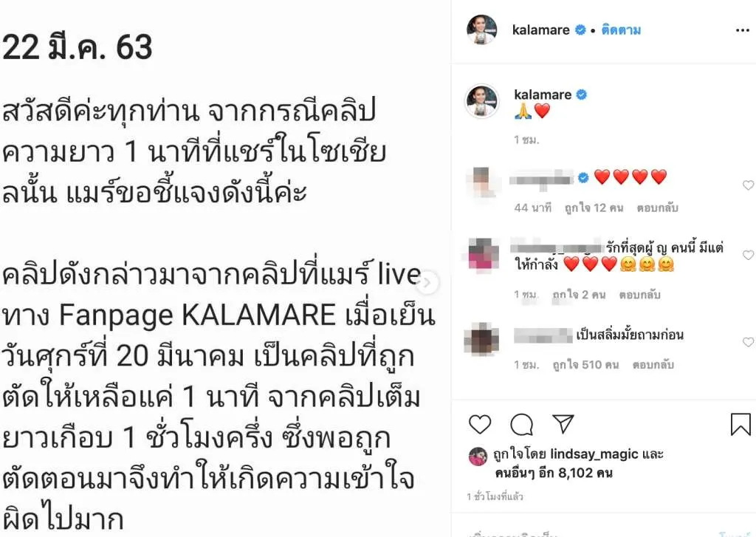
Task: Like the post with the heart icon
Action: (480, 424)
